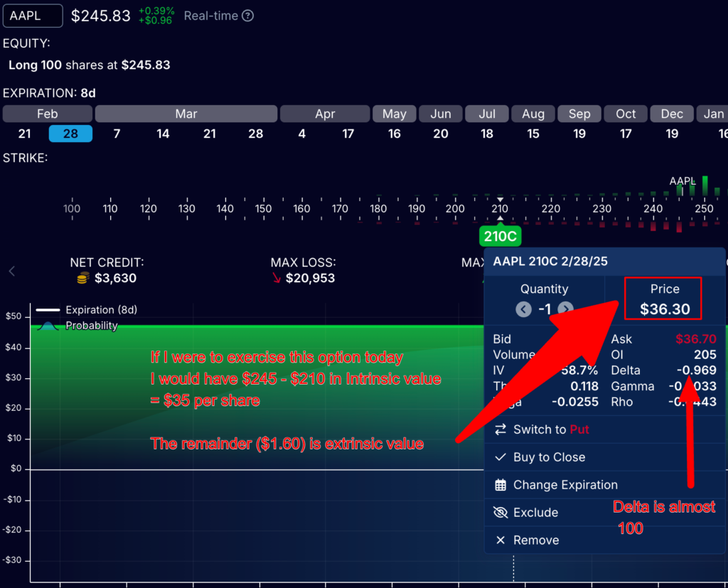Choose the Apr 4 expiration date
Viewport: 728px width, 588px height.
[x=301, y=134]
